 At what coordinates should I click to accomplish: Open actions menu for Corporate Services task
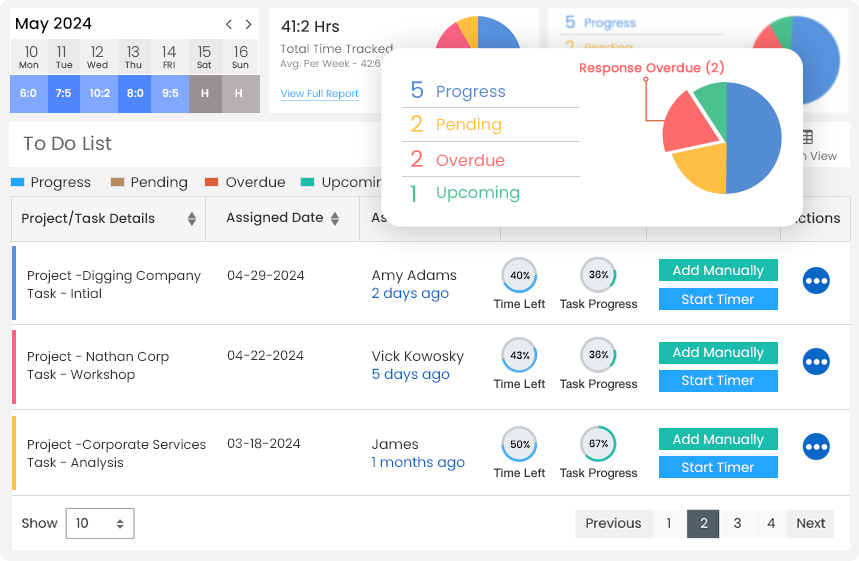816,447
